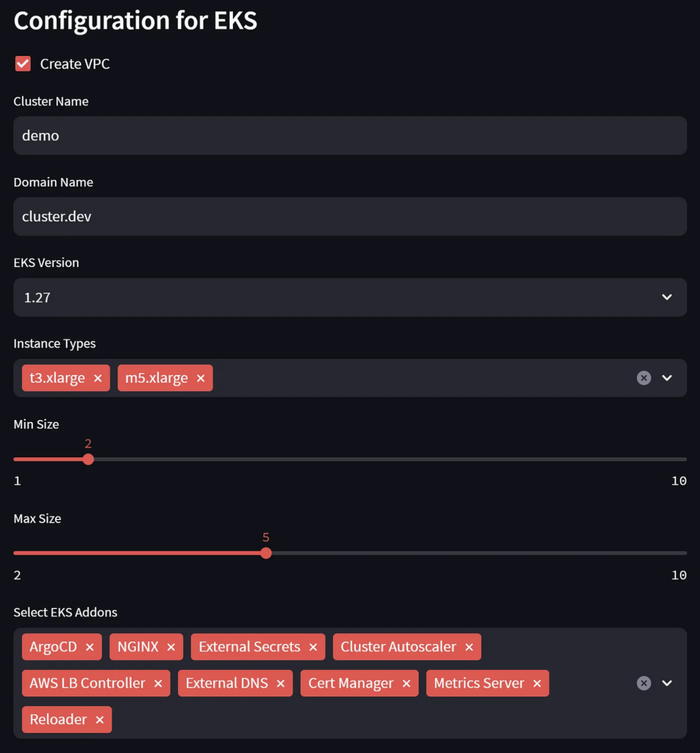Remove the t3.xlarge instance type tag
The height and width of the screenshot is (753, 700).
(x=98, y=377)
